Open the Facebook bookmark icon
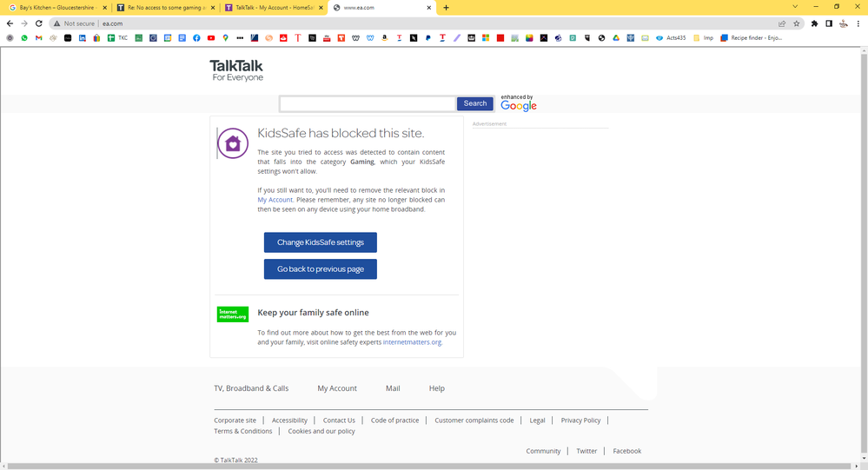868x470 pixels. [196, 38]
